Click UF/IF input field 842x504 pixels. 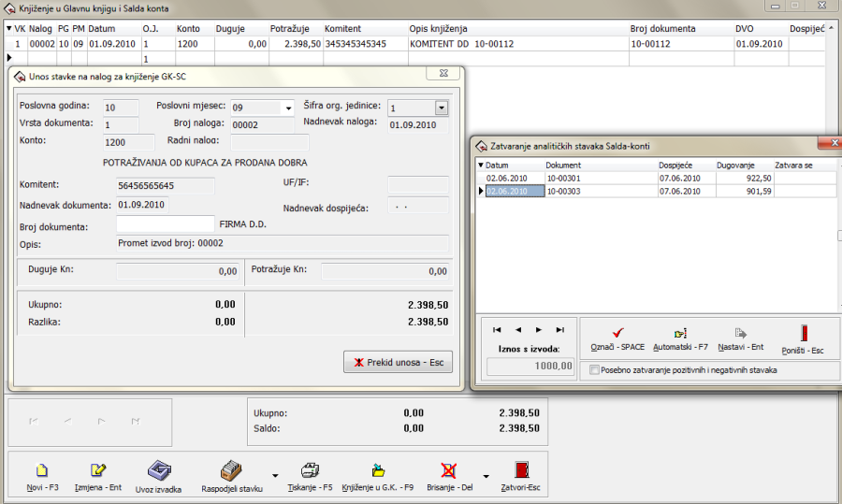pyautogui.click(x=418, y=184)
